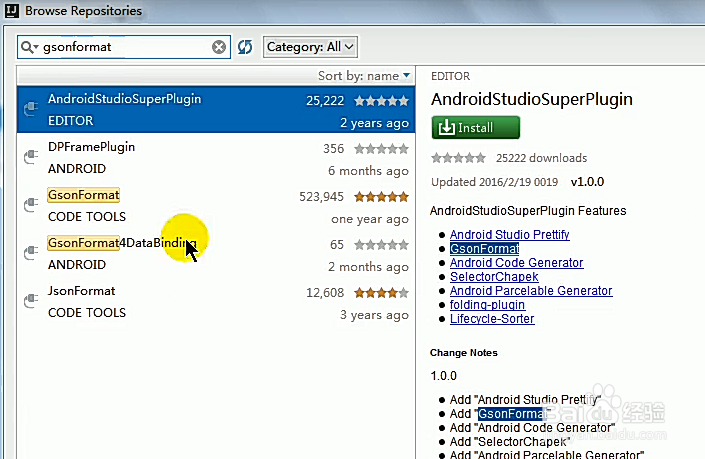Select the GsonFormat plugin row
Image resolution: width=705 pixels, height=459 pixels.
click(216, 206)
